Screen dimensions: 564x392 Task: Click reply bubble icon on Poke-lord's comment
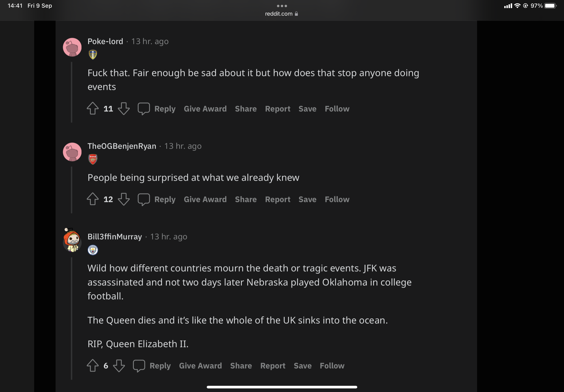[144, 108]
